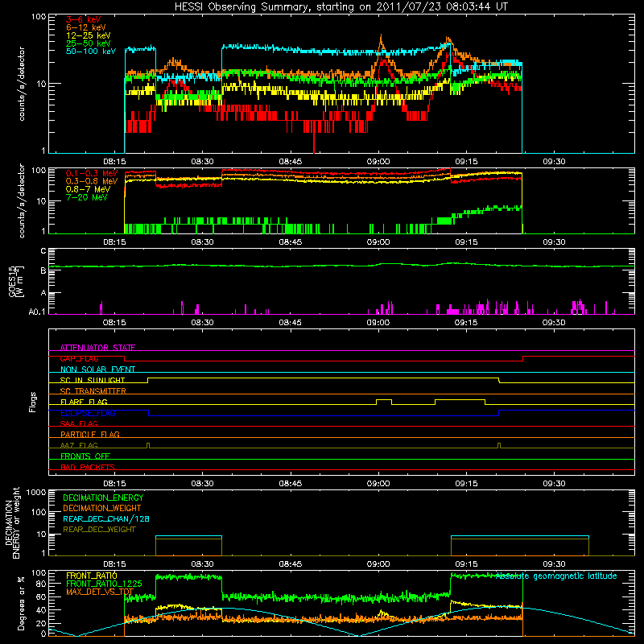Click the REAR_DEC_CHAN/128 legend label
The width and height of the screenshot is (644, 644).
click(106, 518)
